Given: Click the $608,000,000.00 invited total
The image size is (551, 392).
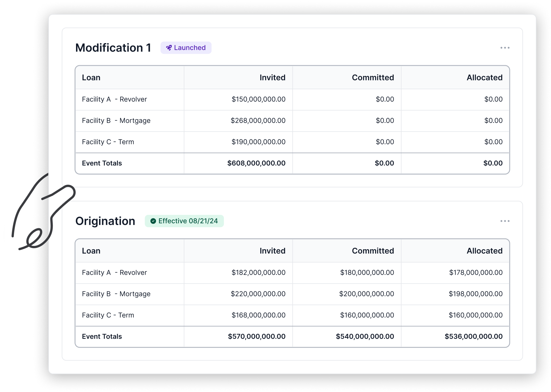Looking at the screenshot, I should (x=256, y=163).
